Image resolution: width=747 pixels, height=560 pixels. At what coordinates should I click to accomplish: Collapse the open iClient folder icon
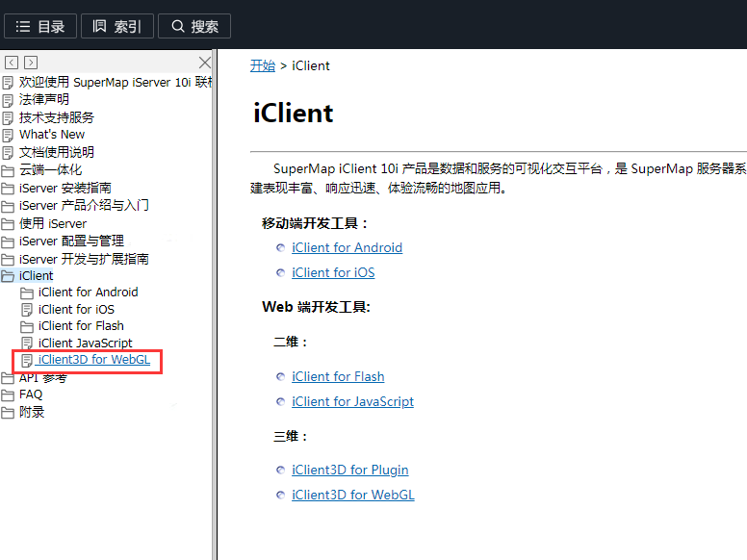tap(8, 276)
